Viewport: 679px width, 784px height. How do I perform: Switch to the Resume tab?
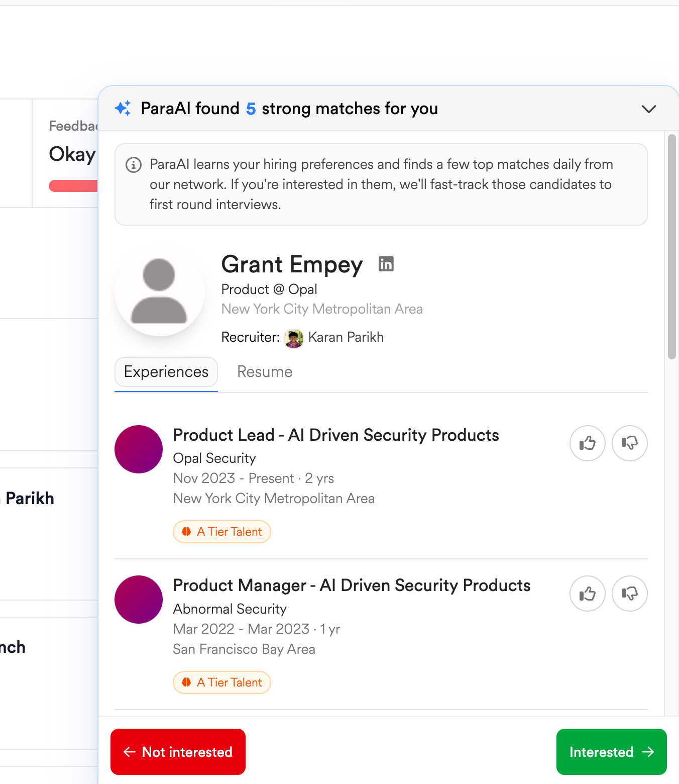[x=265, y=372]
